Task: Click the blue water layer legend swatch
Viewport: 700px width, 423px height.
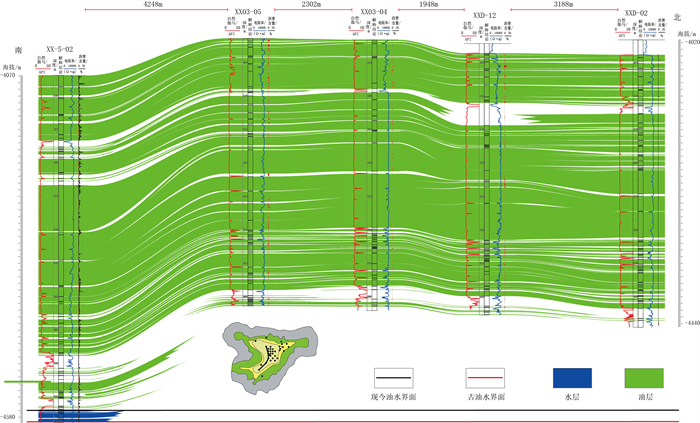Action: 571,378
